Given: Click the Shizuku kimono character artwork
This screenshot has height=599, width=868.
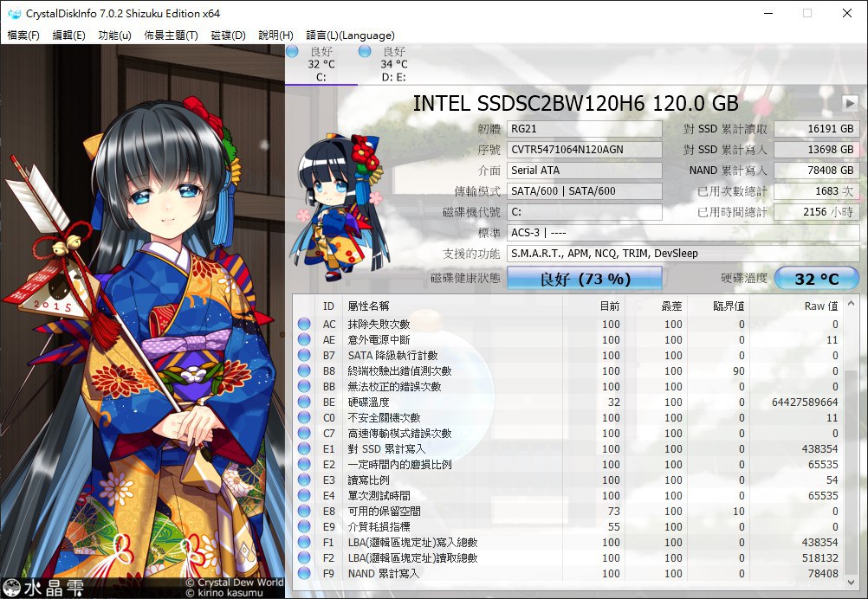Looking at the screenshot, I should [x=142, y=321].
